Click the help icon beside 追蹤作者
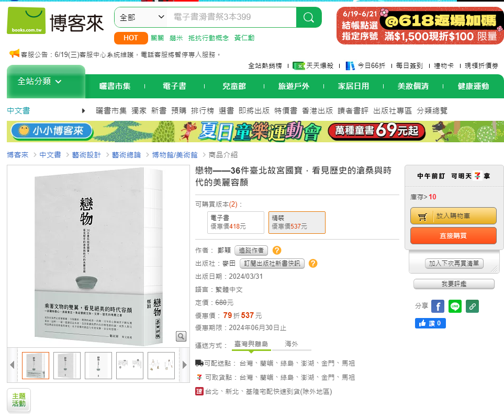The width and height of the screenshot is (504, 420). click(x=277, y=251)
